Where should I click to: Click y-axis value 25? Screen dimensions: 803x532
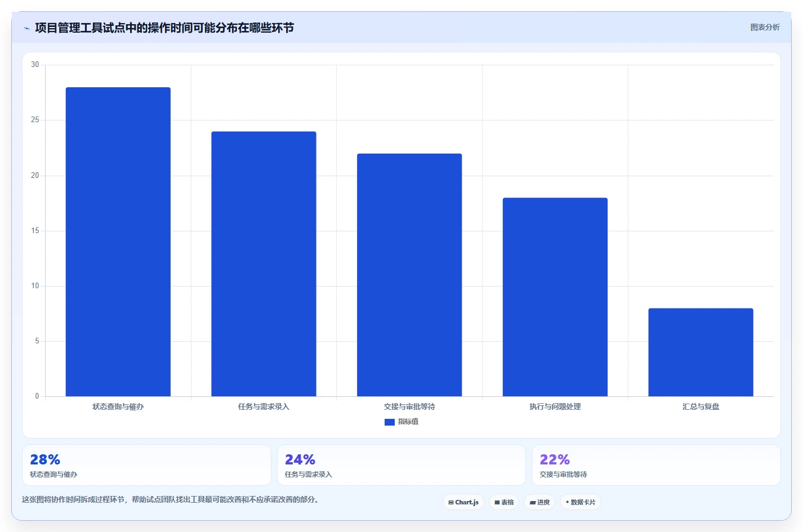[35, 120]
